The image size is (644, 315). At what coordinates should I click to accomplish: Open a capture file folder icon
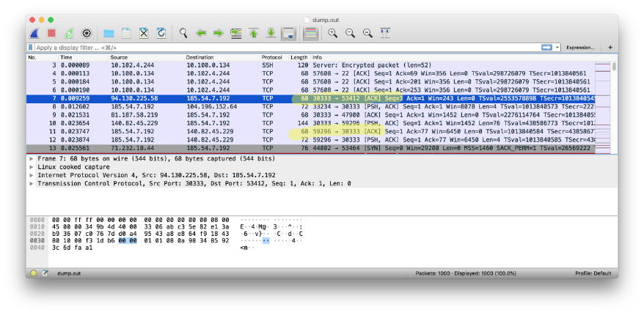[x=109, y=33]
